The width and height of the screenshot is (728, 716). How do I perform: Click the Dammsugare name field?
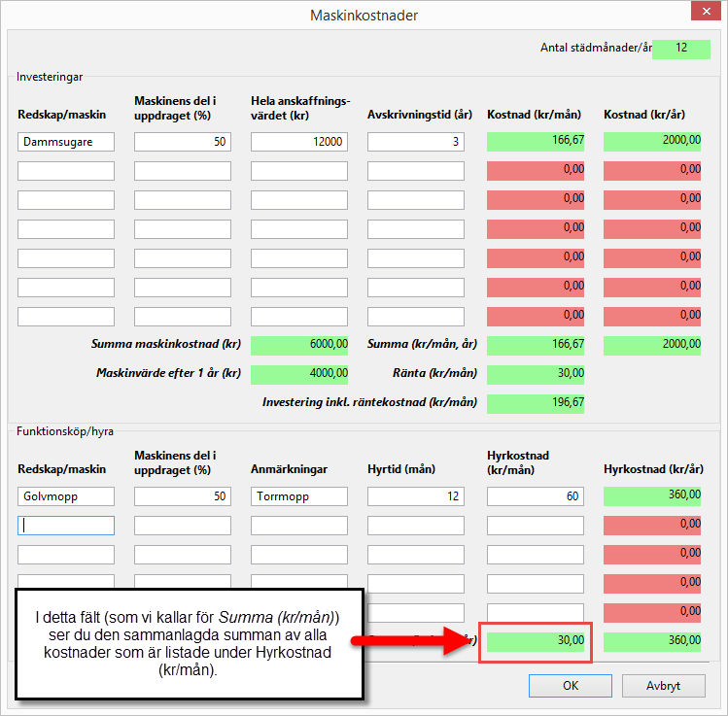66,142
